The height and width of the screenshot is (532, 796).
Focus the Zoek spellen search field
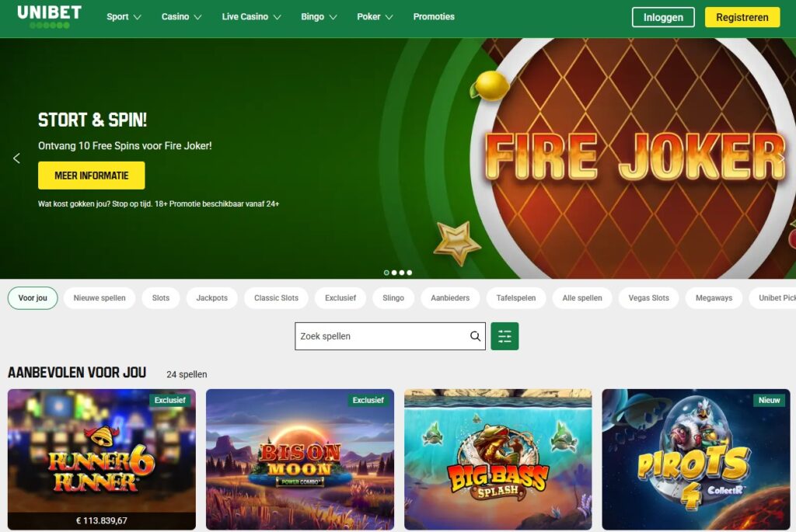(390, 336)
